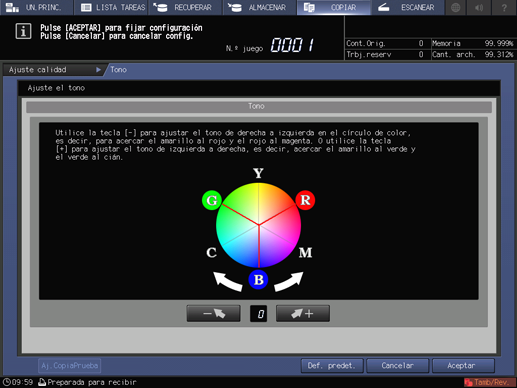Screen dimensions: 517x388
Task: Click the ESCANEAR scanner icon
Action: (x=384, y=7)
